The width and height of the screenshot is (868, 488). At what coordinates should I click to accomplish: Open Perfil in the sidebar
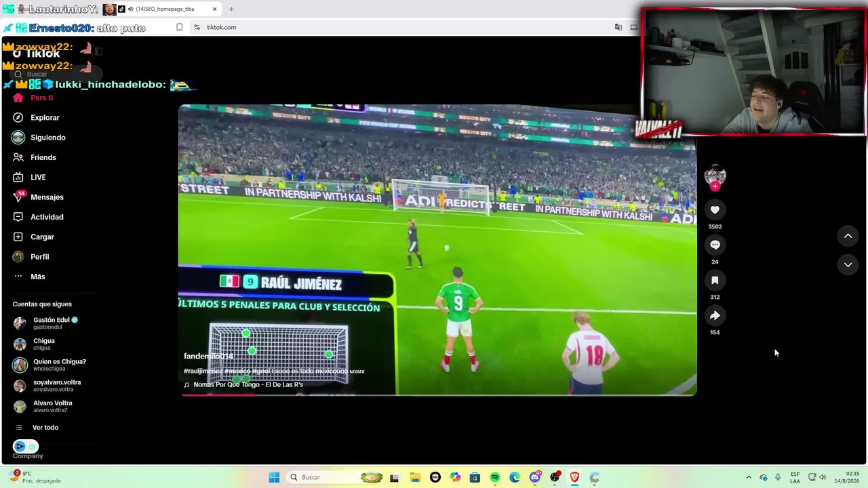(31, 257)
